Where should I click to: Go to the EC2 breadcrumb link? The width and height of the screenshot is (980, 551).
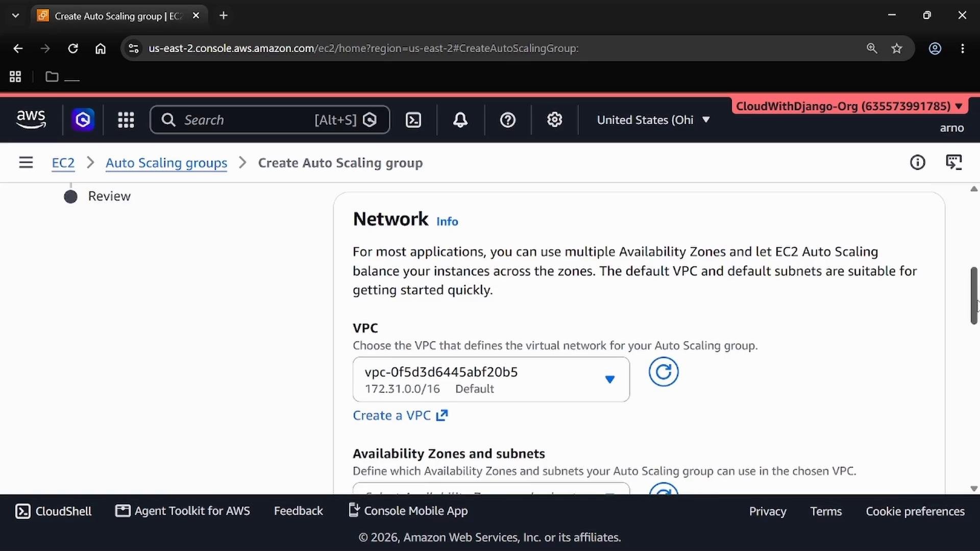[x=63, y=163]
